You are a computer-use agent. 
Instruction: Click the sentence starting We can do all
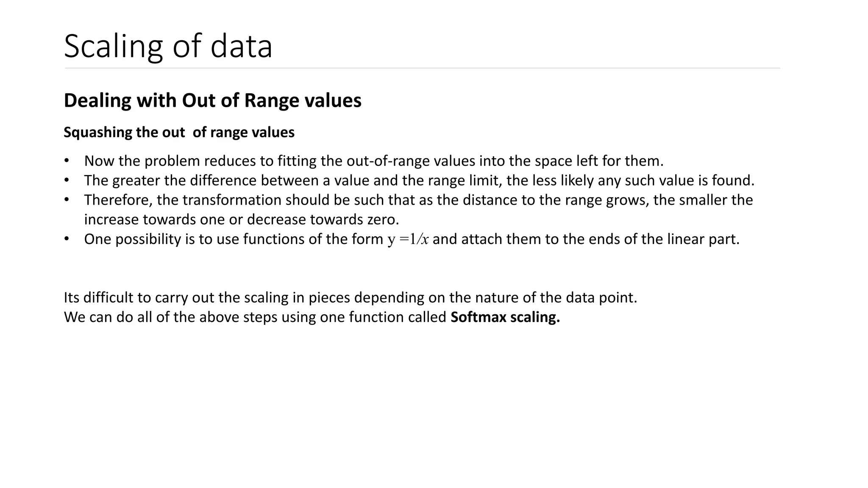tap(312, 317)
